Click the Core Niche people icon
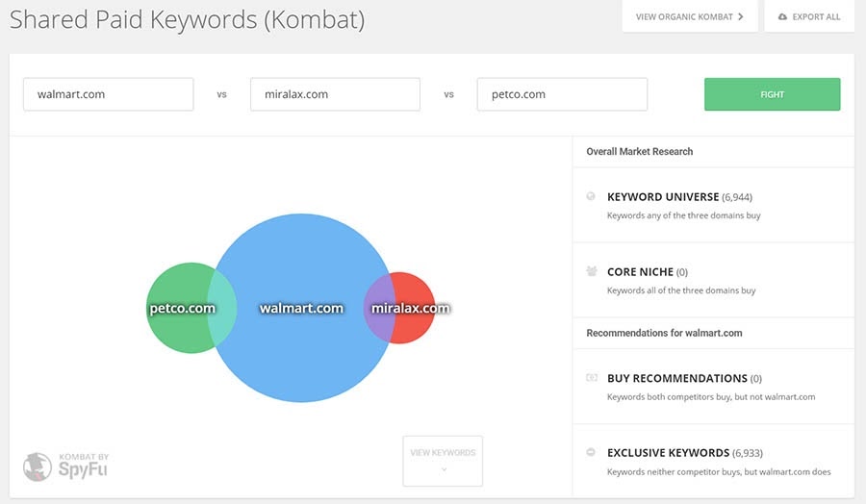 (x=591, y=271)
